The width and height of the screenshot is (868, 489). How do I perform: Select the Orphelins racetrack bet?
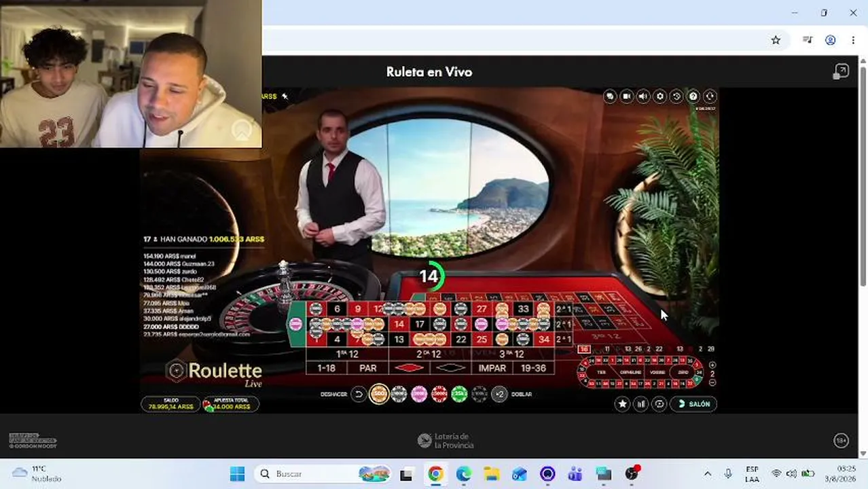(x=631, y=372)
